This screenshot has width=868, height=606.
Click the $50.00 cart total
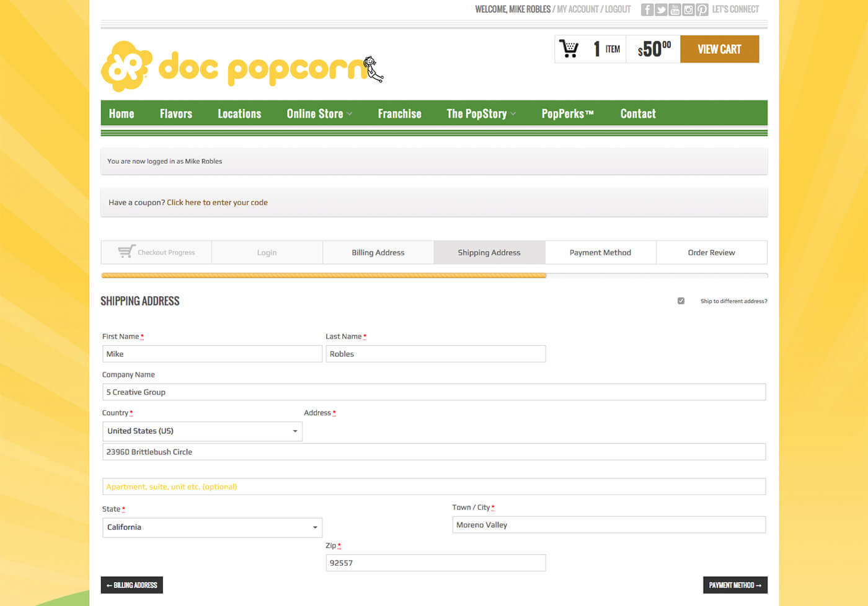coord(654,49)
